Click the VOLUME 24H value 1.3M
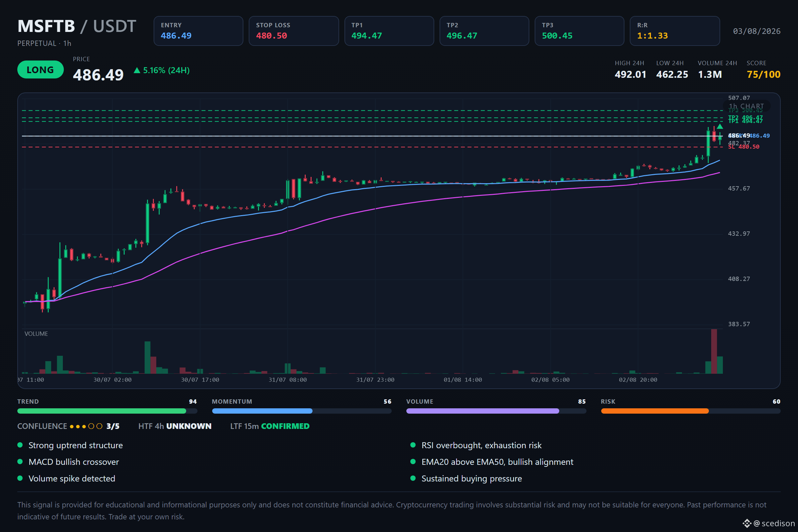Image resolution: width=798 pixels, height=532 pixels. pyautogui.click(x=710, y=74)
